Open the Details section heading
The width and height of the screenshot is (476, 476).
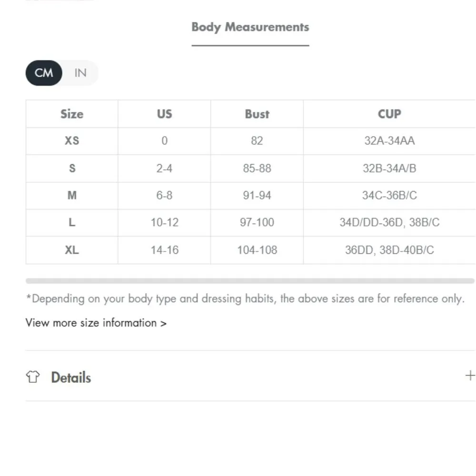(x=71, y=377)
